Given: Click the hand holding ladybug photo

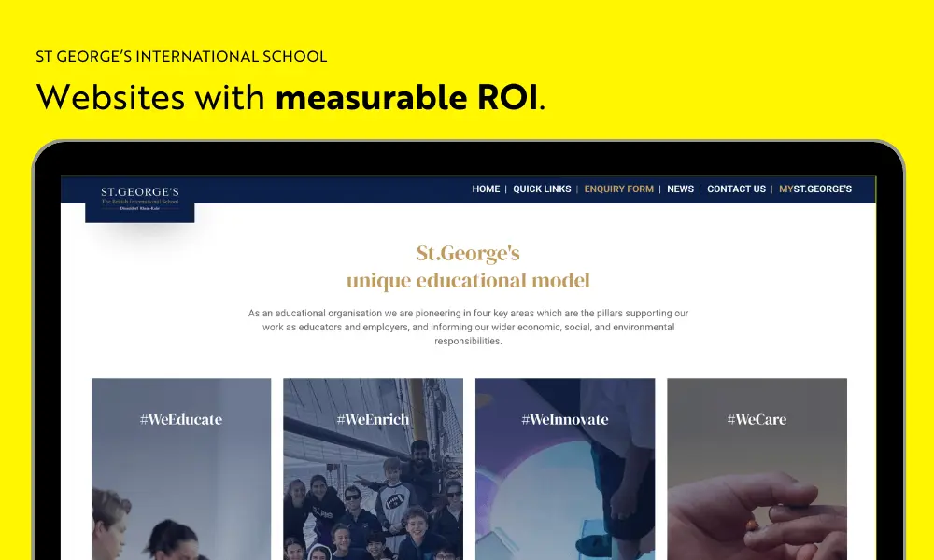Looking at the screenshot, I should pyautogui.click(x=757, y=513).
